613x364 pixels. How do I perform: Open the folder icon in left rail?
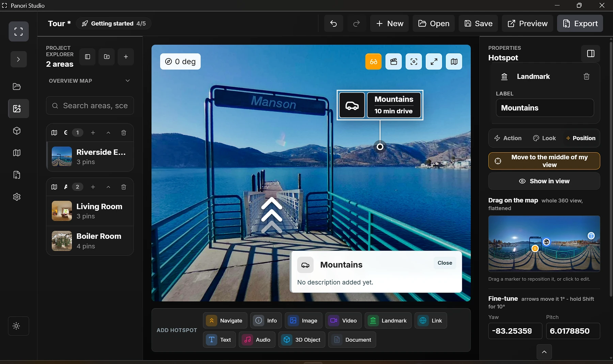point(17,86)
